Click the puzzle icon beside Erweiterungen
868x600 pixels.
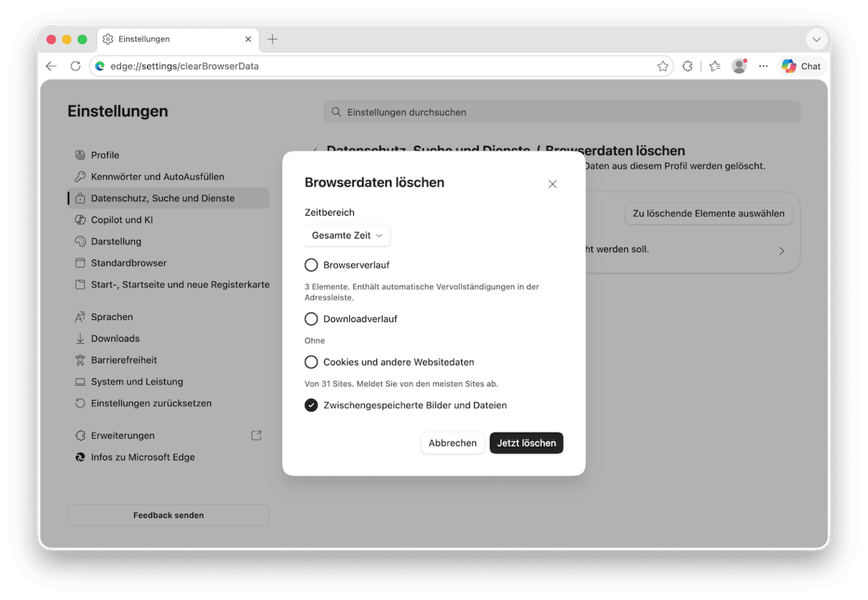(80, 435)
